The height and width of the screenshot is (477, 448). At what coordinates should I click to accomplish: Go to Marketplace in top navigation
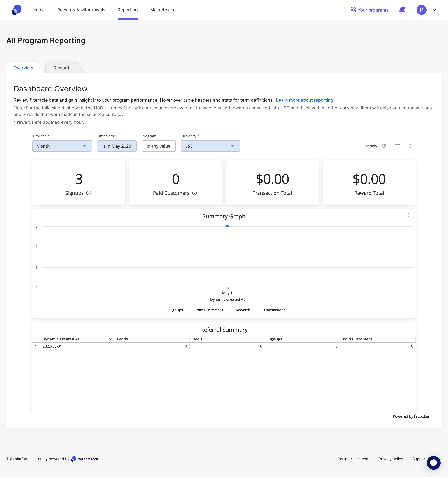(163, 10)
